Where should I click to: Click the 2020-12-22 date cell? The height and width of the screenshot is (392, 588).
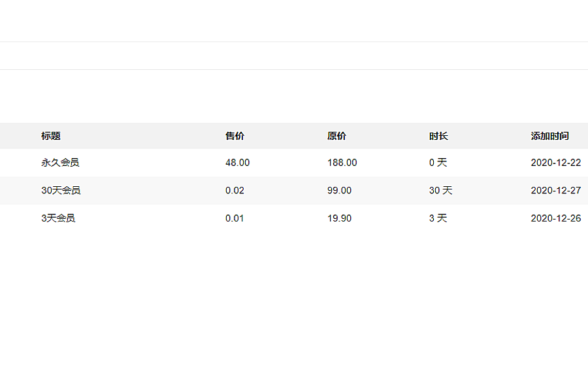[x=556, y=163]
